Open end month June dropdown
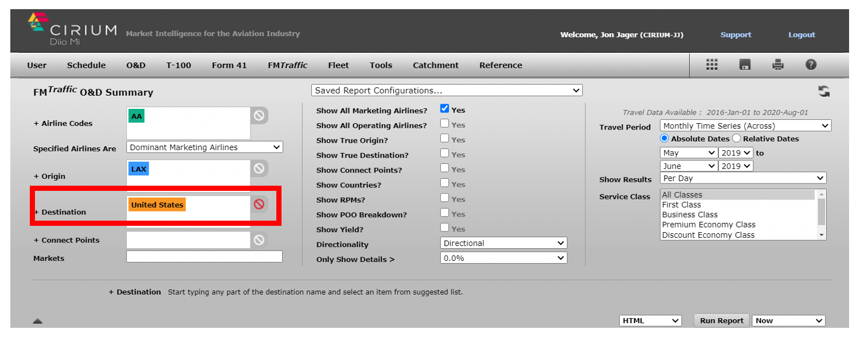This screenshot has width=868, height=337. coord(689,166)
